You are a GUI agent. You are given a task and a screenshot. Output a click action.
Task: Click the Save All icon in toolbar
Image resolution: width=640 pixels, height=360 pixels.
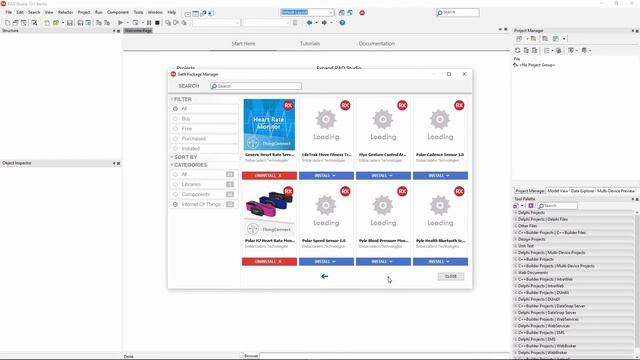(80, 23)
